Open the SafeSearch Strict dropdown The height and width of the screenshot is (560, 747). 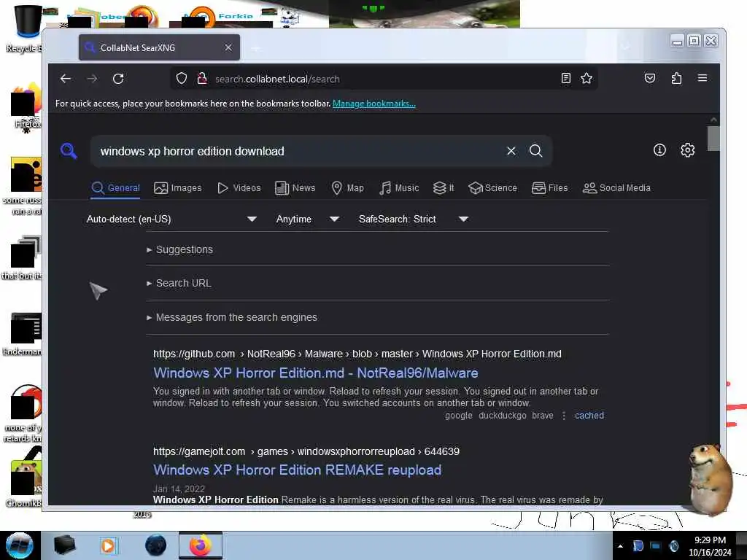tap(414, 219)
